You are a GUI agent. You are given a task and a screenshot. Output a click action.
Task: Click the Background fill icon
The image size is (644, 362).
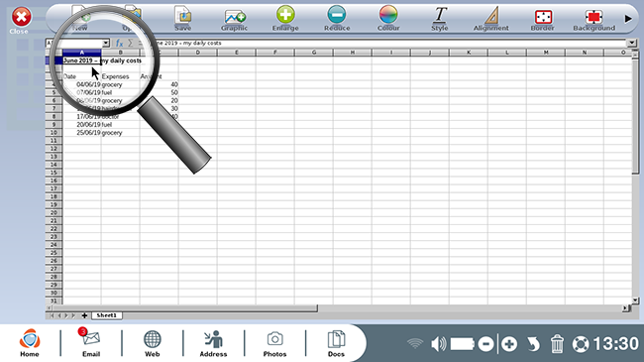tap(593, 19)
